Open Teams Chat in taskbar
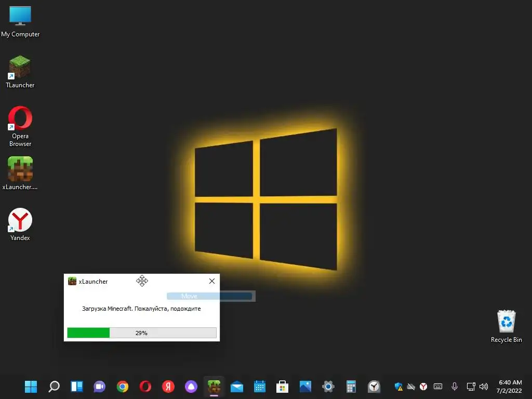Viewport: 532px width, 399px height. (x=99, y=387)
